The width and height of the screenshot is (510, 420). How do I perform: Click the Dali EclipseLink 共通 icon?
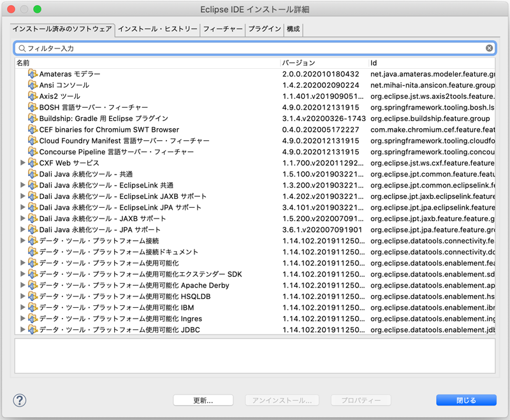[x=33, y=185]
